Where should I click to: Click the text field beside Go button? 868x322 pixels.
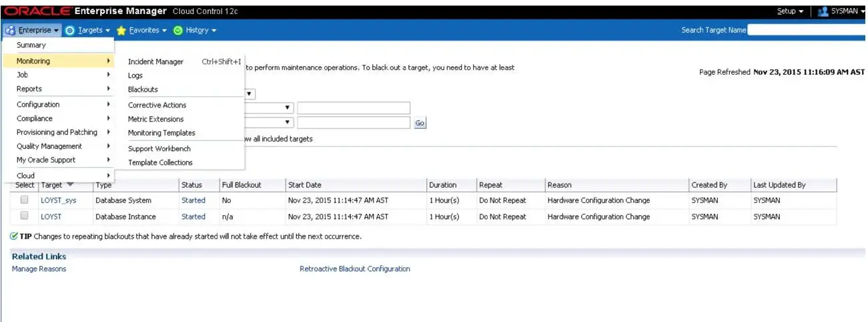click(354, 123)
